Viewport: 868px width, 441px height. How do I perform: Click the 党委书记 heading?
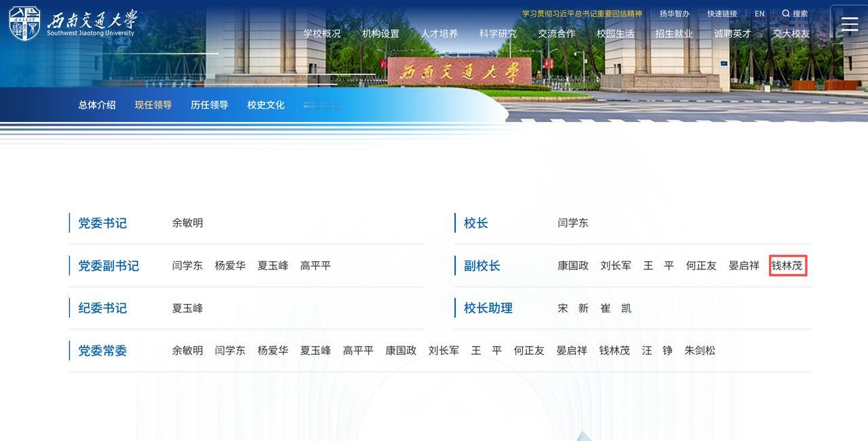[x=102, y=223]
